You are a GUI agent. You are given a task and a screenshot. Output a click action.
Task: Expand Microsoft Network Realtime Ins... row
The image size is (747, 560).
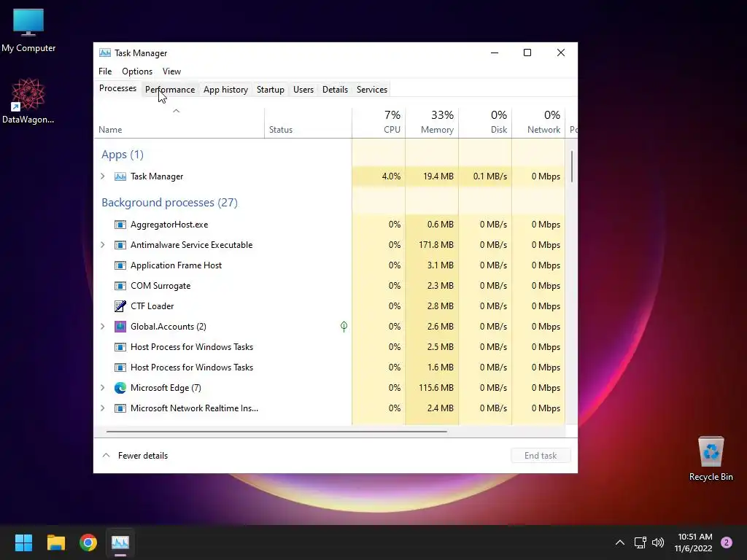tap(102, 408)
